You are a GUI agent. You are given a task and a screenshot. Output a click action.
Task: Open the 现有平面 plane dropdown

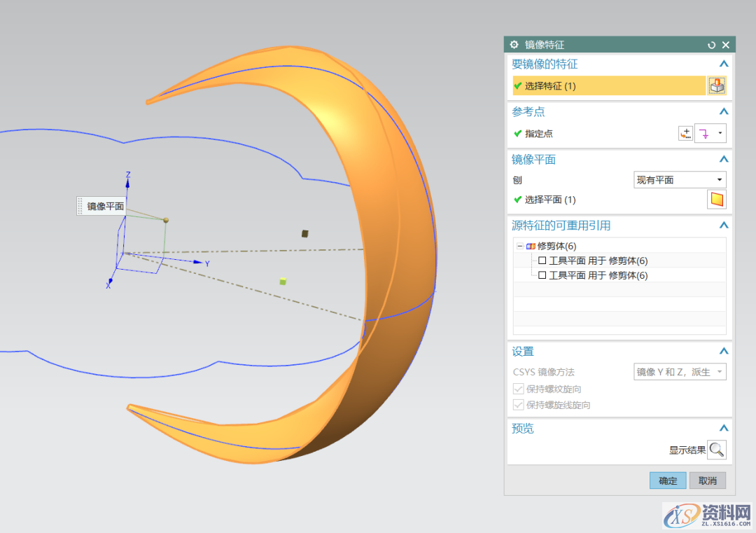coord(680,180)
